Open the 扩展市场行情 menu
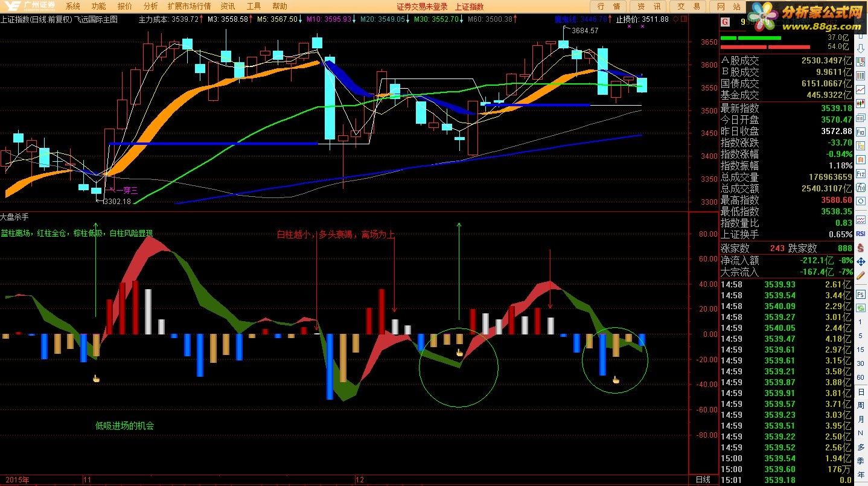Image resolution: width=868 pixels, height=486 pixels. tap(189, 6)
